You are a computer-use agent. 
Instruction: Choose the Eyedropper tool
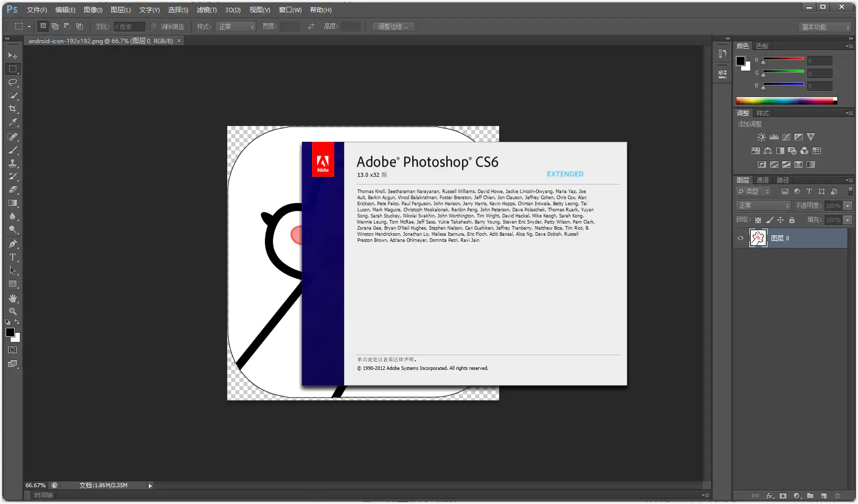tap(13, 122)
